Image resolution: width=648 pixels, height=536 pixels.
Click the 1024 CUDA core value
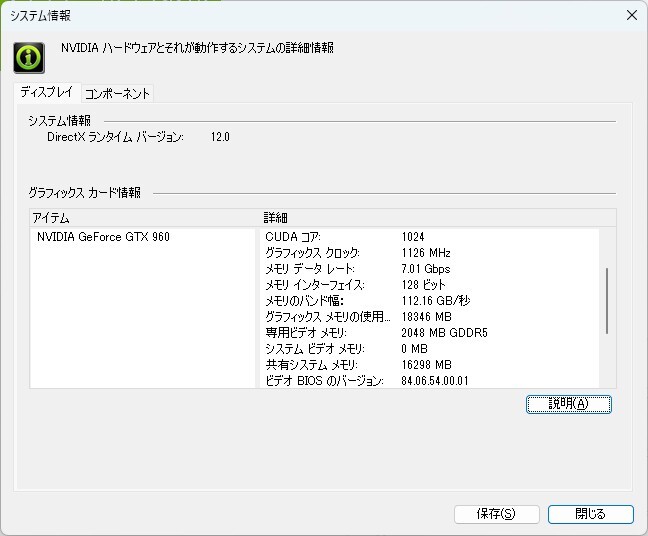(x=413, y=237)
